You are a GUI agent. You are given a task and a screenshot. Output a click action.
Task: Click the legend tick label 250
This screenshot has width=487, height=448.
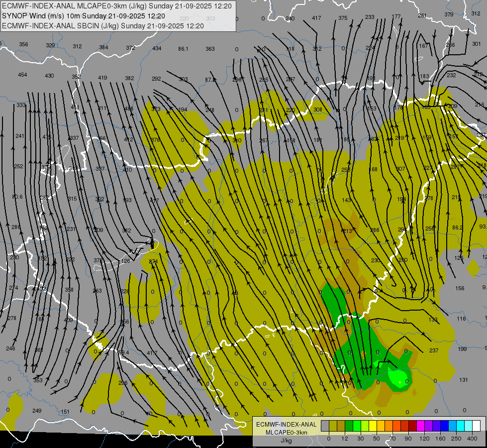click(x=456, y=439)
